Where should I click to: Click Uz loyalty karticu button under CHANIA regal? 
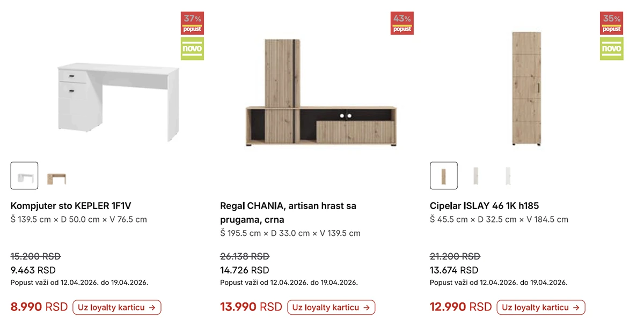(x=331, y=307)
